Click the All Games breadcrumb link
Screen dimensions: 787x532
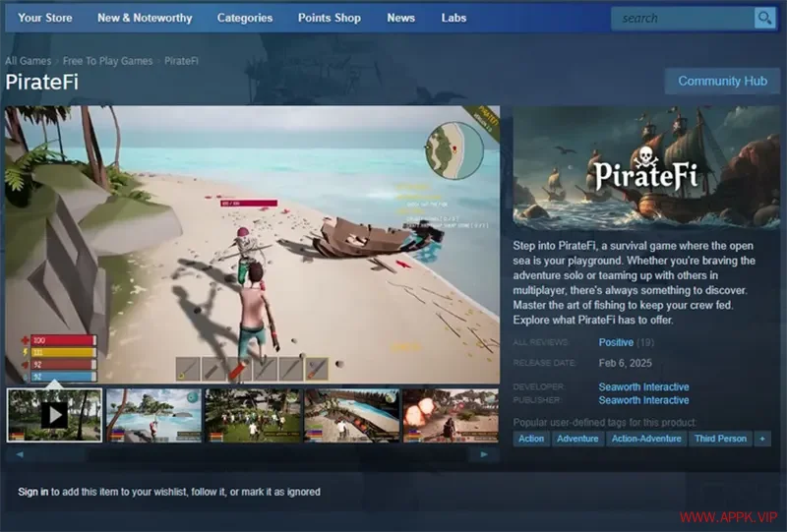[29, 61]
